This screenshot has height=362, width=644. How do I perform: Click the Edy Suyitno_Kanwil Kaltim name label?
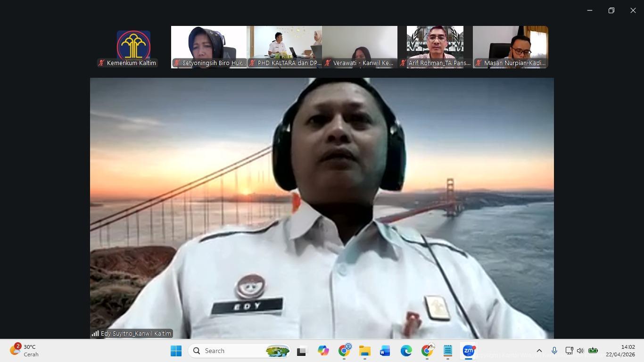pyautogui.click(x=136, y=333)
